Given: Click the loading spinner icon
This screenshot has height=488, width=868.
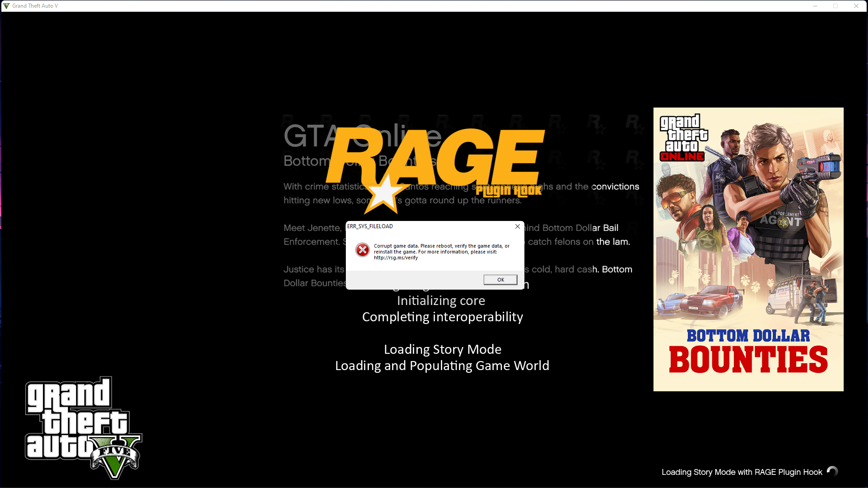Looking at the screenshot, I should tap(832, 472).
